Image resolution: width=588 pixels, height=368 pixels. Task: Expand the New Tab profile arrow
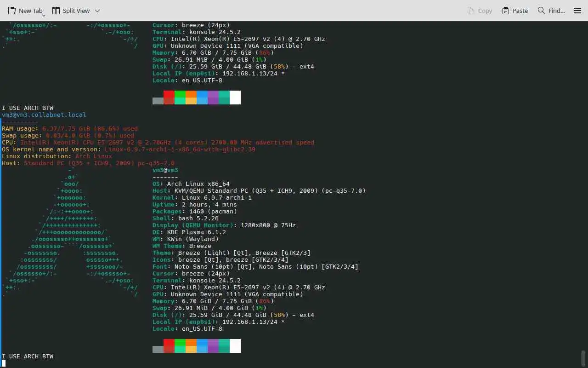click(44, 16)
